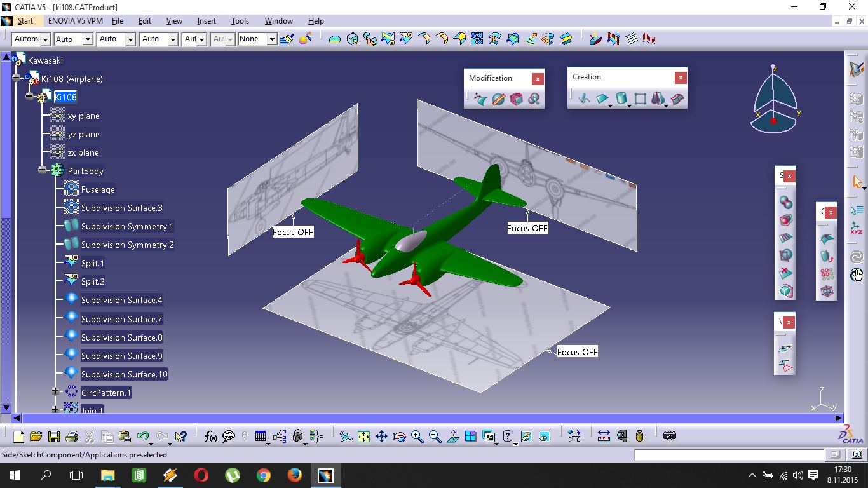Toggle Focus OFF label on bottom blueprint
This screenshot has width=868, height=488.
coord(577,352)
